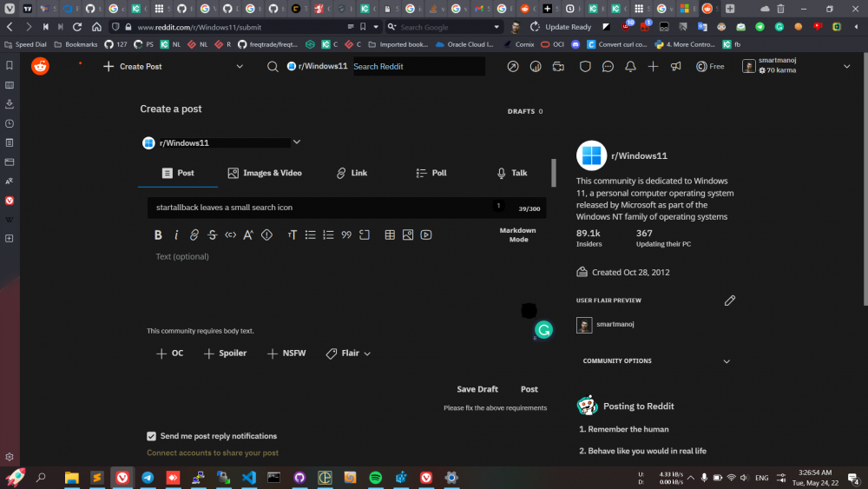This screenshot has height=489, width=868.
Task: Uncheck Send me post reply notifications
Action: click(x=152, y=436)
